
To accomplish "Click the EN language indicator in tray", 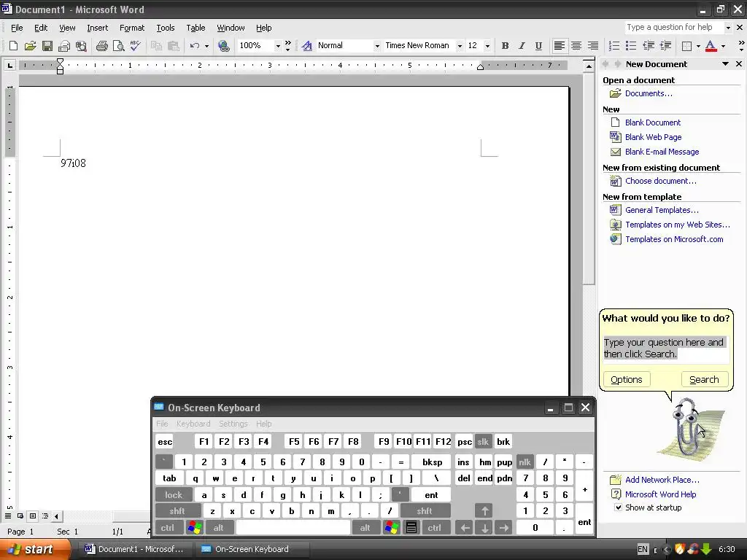I will (643, 549).
